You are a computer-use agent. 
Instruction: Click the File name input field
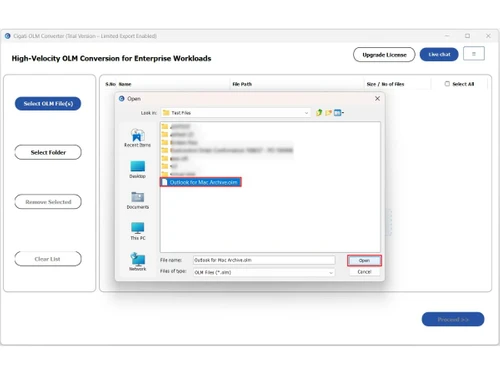(x=264, y=260)
